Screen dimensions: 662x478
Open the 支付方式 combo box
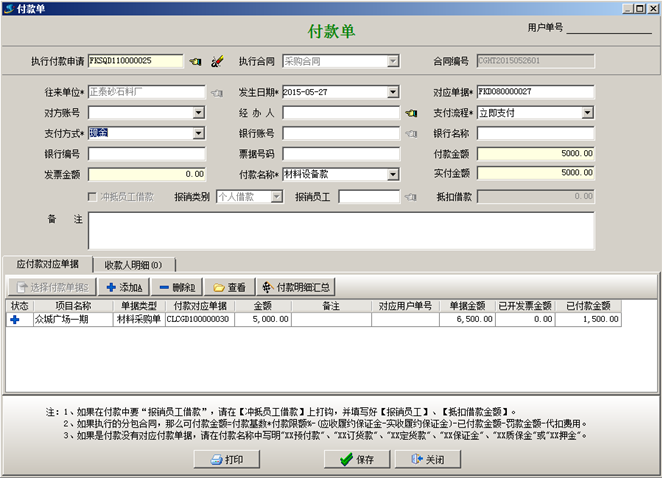(x=199, y=133)
